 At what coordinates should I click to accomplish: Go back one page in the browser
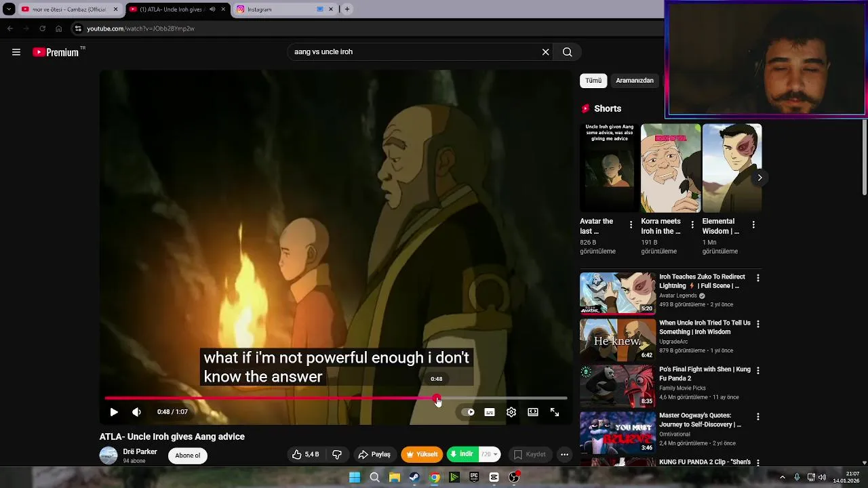pyautogui.click(x=9, y=28)
